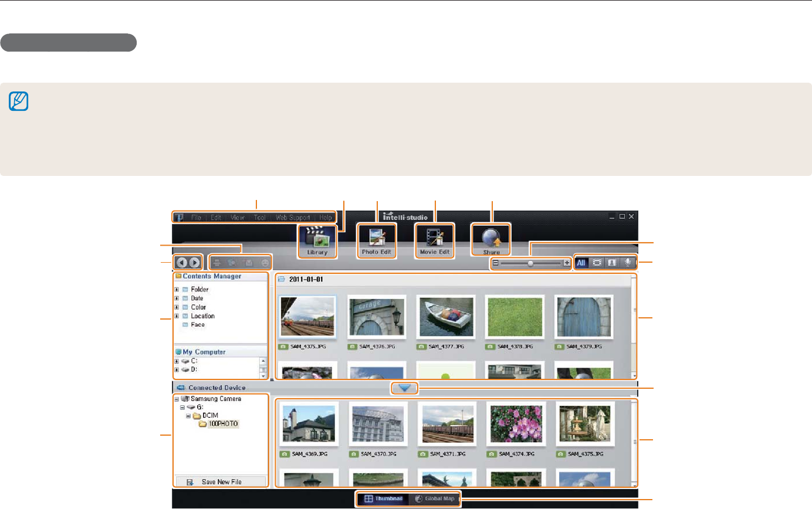Select the Face category in Contents Manager
The image size is (812, 509).
click(x=198, y=324)
